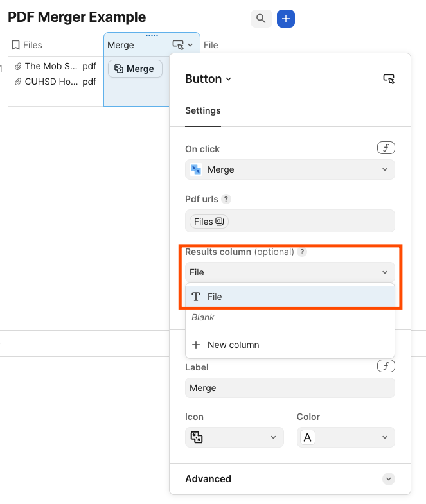Click the formula icon next to Label

click(386, 367)
